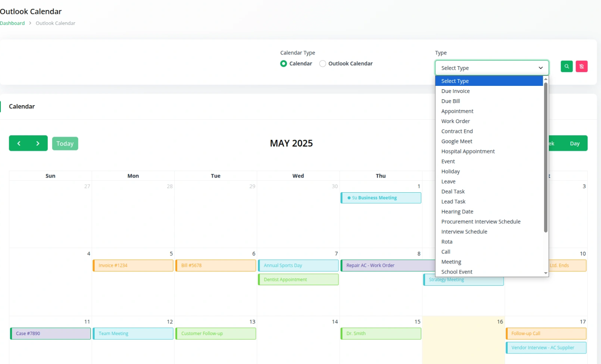Choose highlighted Select Type option
This screenshot has width=601, height=364.
pos(489,81)
